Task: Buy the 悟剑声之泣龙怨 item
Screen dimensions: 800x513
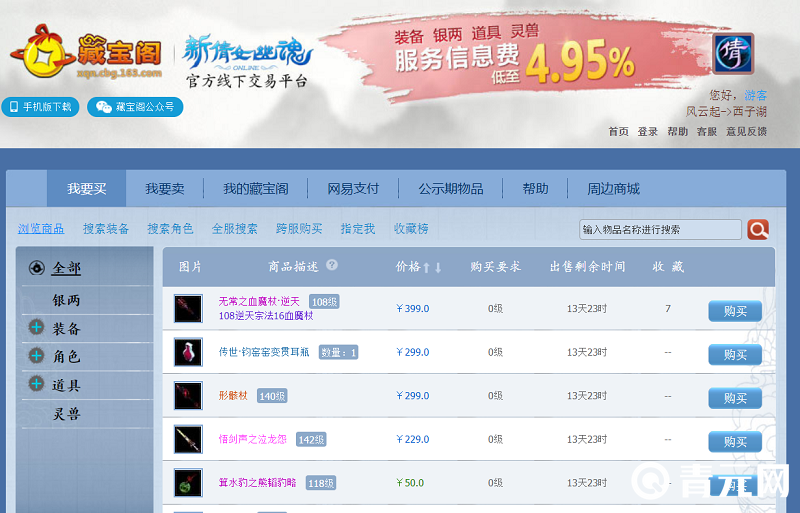Action: (735, 442)
